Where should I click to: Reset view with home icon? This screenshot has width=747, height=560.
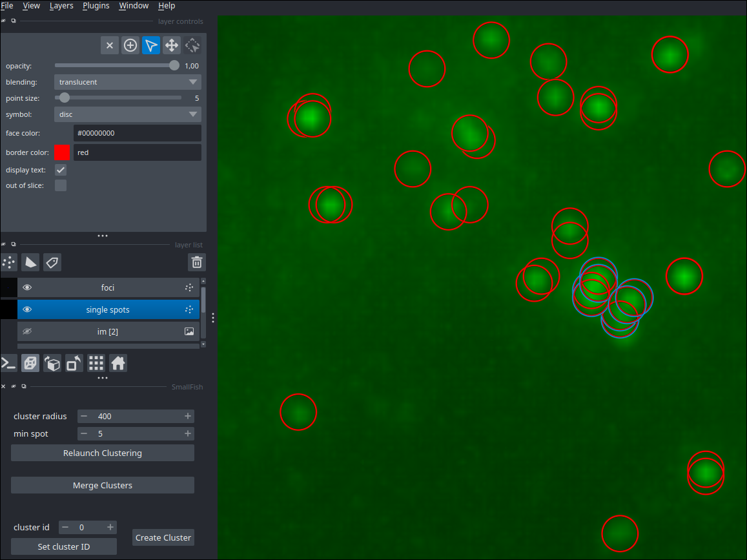click(118, 364)
